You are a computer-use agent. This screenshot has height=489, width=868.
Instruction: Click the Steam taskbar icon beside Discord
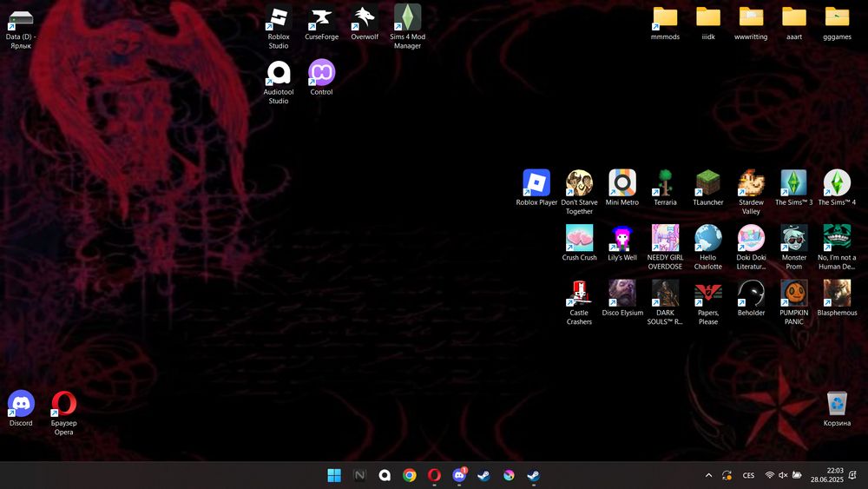tap(483, 475)
